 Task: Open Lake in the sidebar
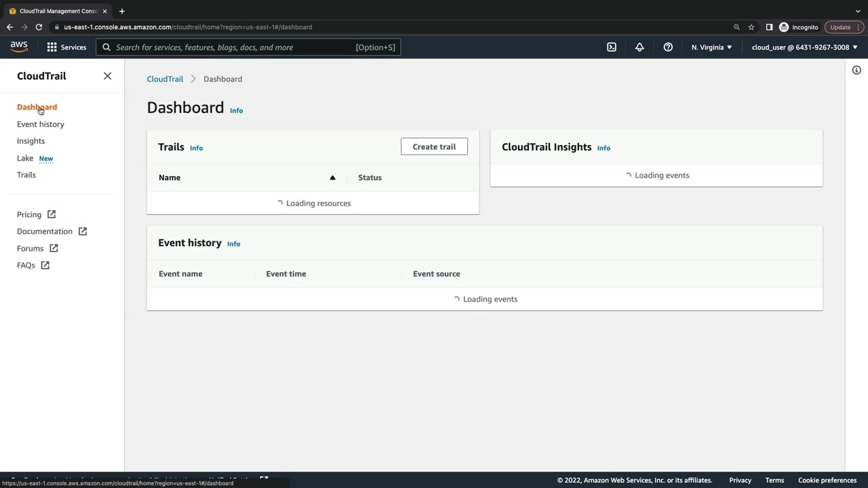point(25,158)
